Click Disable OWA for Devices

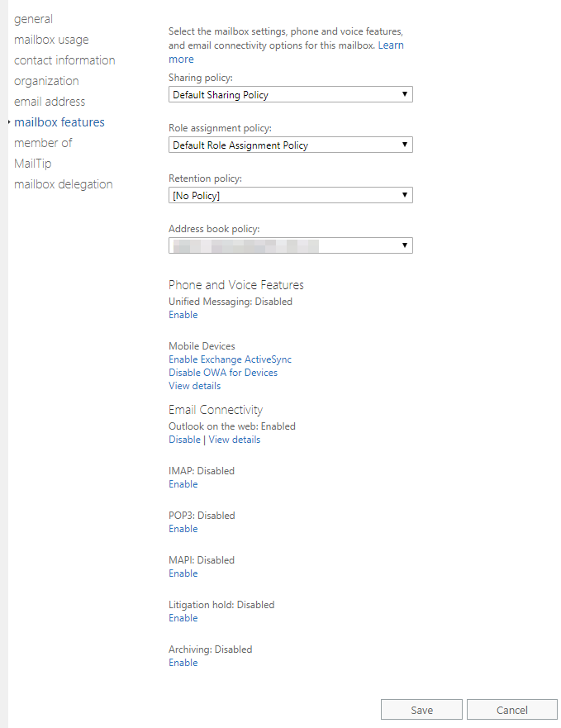tap(223, 373)
